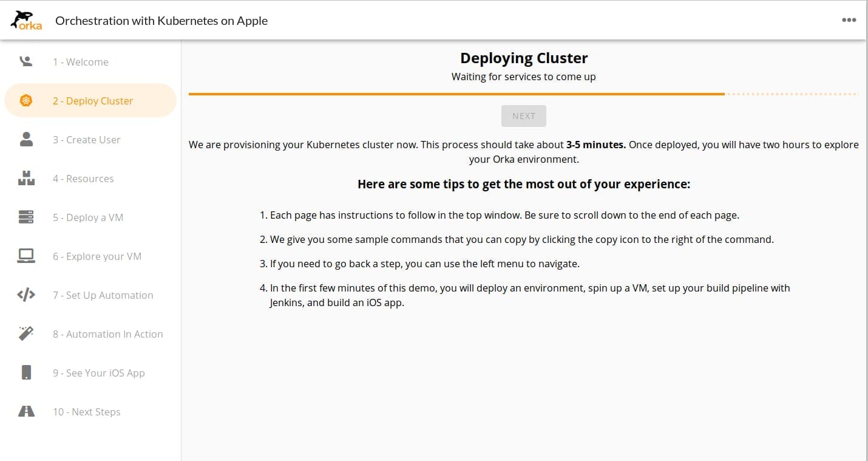
Task: Select the laptop icon beside Explore your VM
Action: pos(25,256)
